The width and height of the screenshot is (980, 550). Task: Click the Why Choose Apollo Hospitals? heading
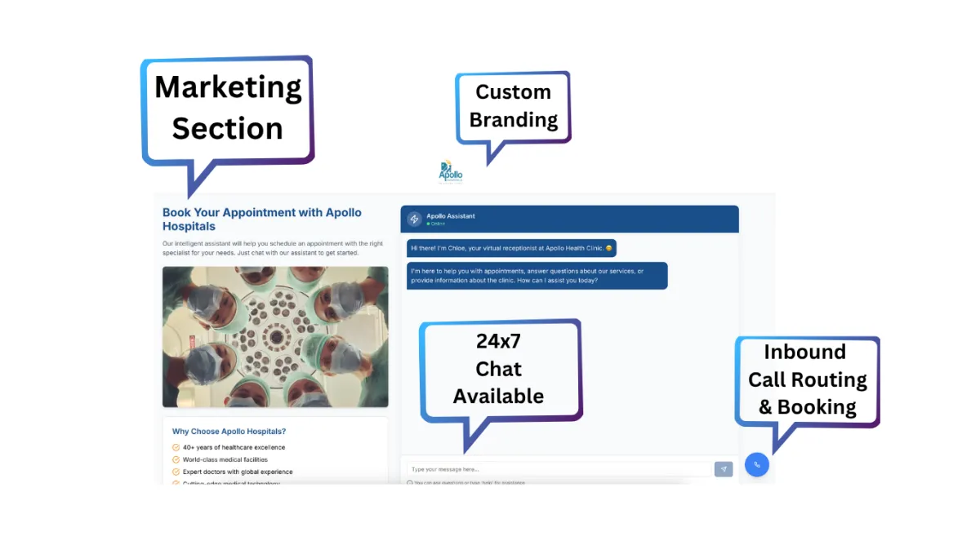click(x=229, y=432)
